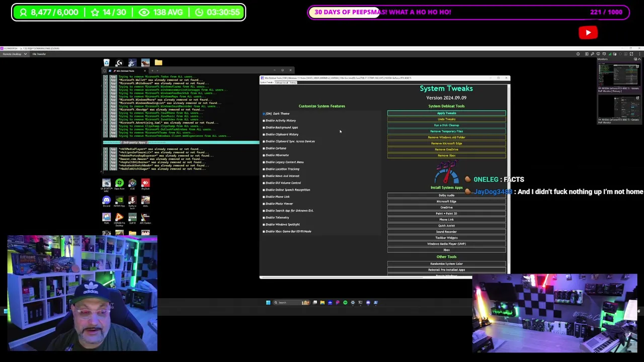This screenshot has width=644, height=362.
Task: Open File Explorer from the remote taskbar
Action: coord(323,303)
